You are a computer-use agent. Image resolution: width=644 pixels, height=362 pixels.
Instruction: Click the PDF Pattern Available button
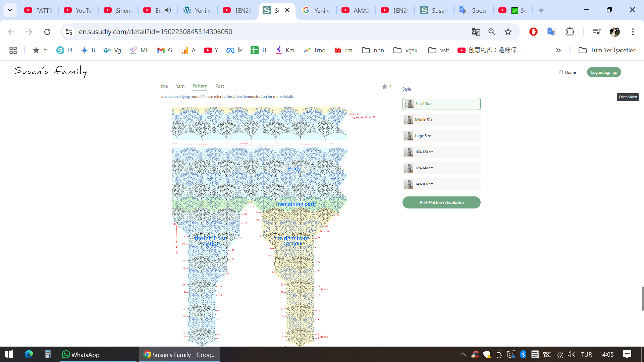pyautogui.click(x=441, y=202)
